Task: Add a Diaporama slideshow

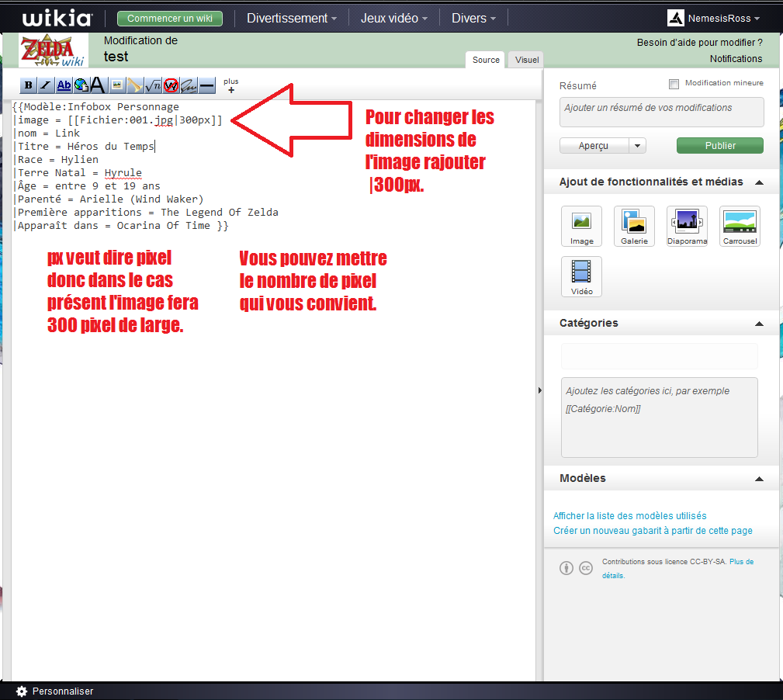Action: click(x=686, y=226)
